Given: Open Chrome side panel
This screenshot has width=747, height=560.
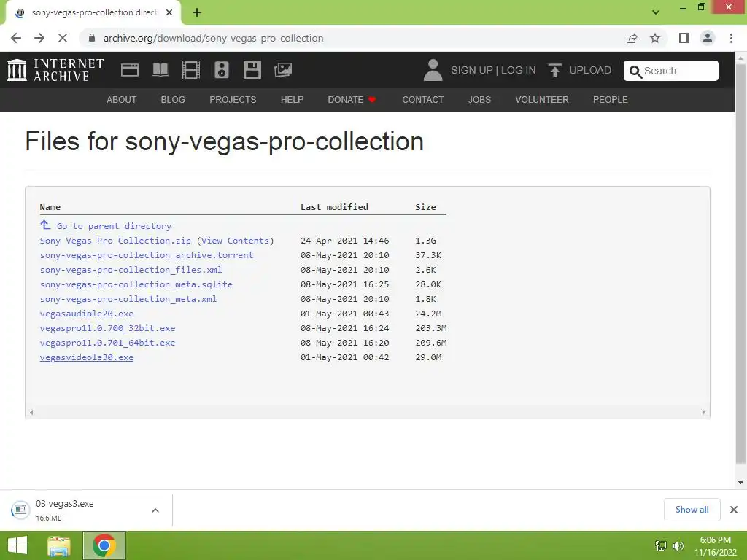Looking at the screenshot, I should tap(684, 38).
